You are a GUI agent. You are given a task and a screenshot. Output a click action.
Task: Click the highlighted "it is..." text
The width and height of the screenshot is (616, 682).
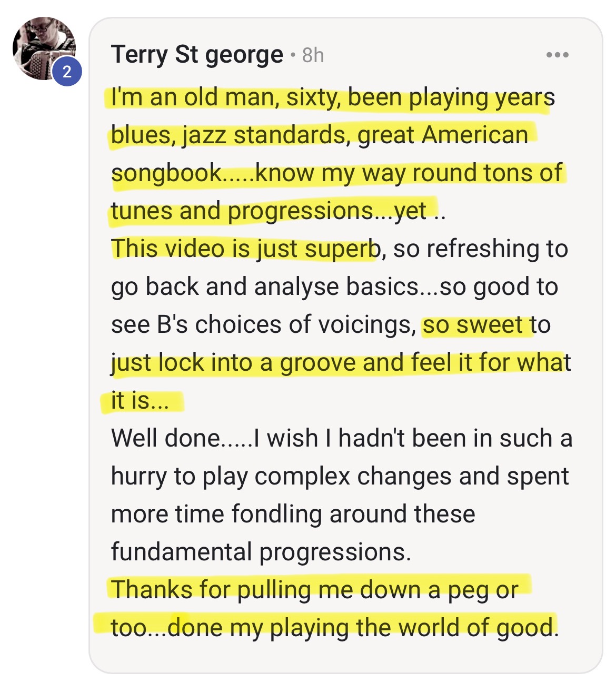140,401
